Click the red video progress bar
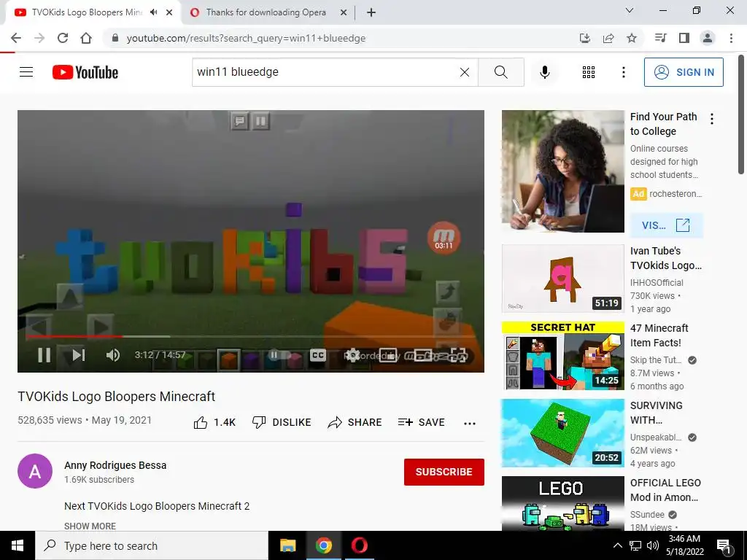Image resolution: width=747 pixels, height=560 pixels. [x=75, y=336]
